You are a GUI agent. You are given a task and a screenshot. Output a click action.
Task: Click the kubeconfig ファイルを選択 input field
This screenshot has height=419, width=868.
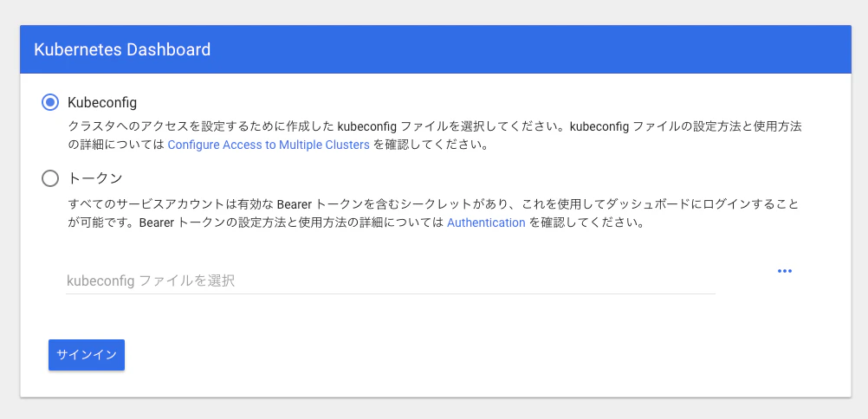pos(391,280)
